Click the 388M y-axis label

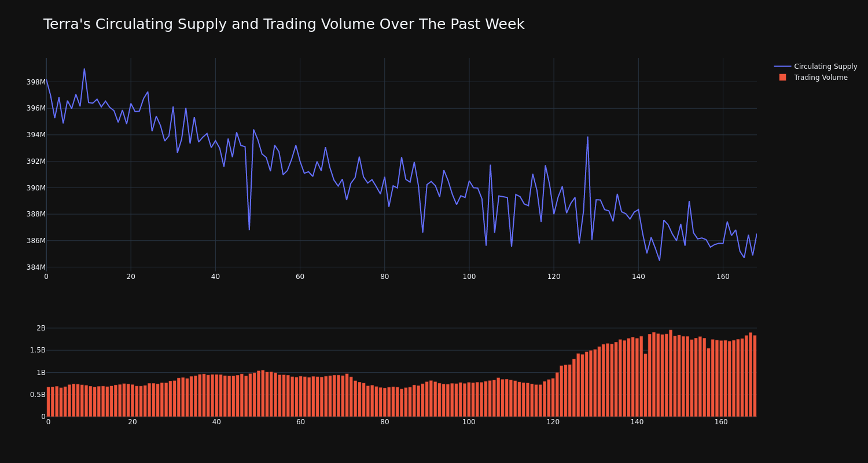tap(36, 214)
